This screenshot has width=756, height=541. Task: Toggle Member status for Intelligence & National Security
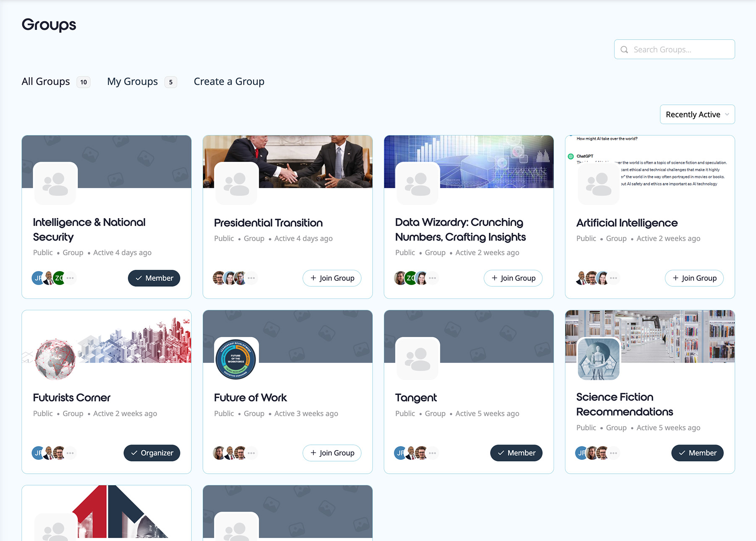tap(154, 278)
